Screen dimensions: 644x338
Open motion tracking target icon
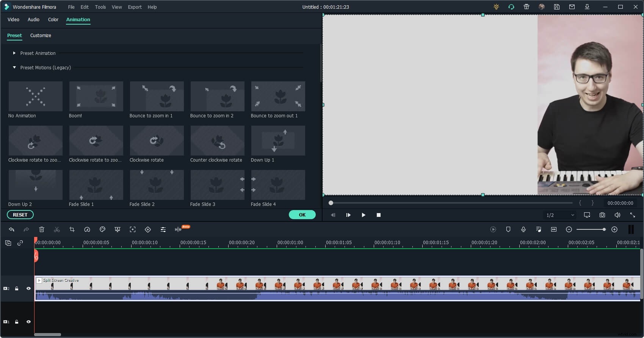(133, 229)
